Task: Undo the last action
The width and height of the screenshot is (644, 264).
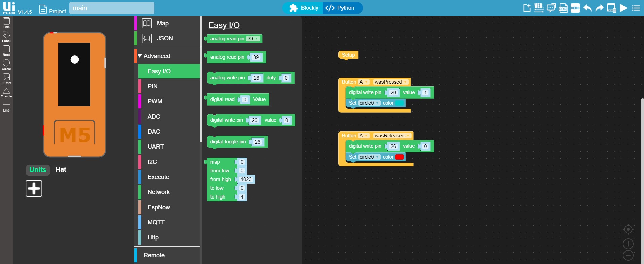Action: 588,8
